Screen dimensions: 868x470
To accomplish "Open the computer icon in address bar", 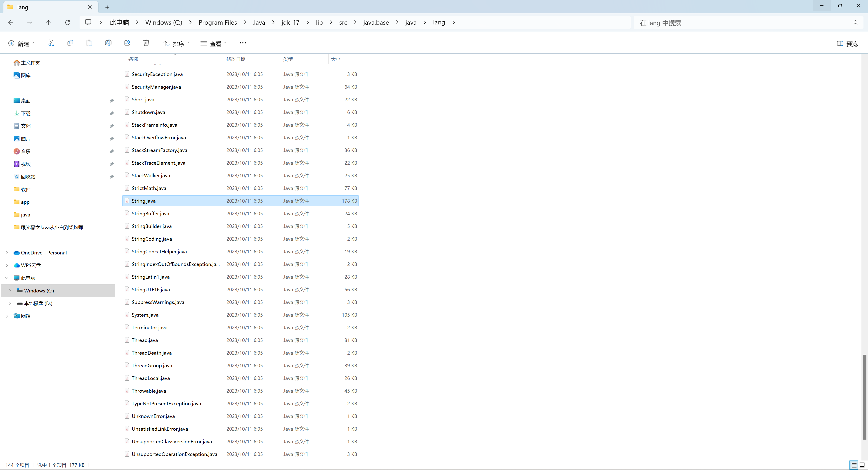I will click(88, 22).
